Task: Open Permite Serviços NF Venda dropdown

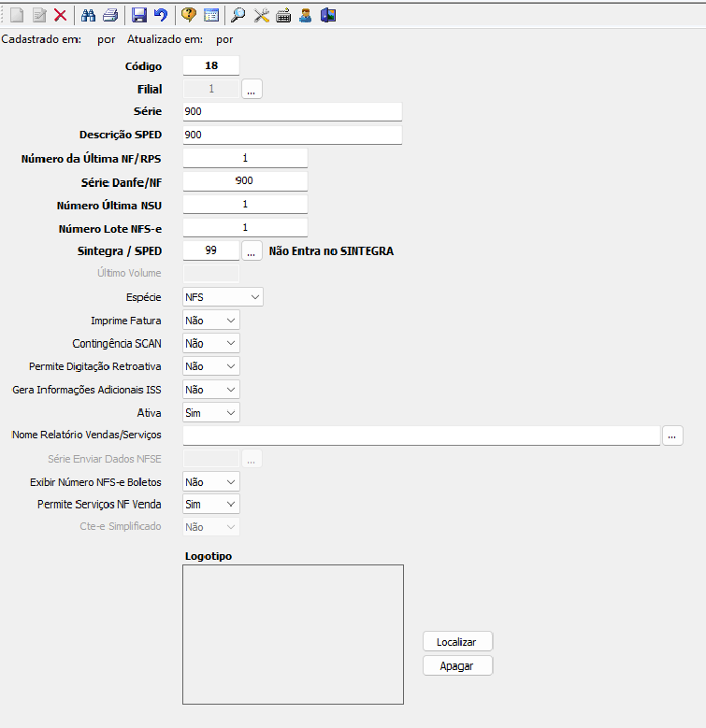Action: click(211, 505)
